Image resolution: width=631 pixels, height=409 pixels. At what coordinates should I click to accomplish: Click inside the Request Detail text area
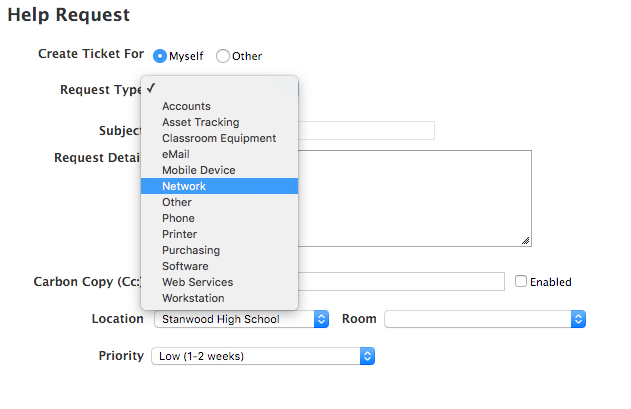[x=414, y=198]
